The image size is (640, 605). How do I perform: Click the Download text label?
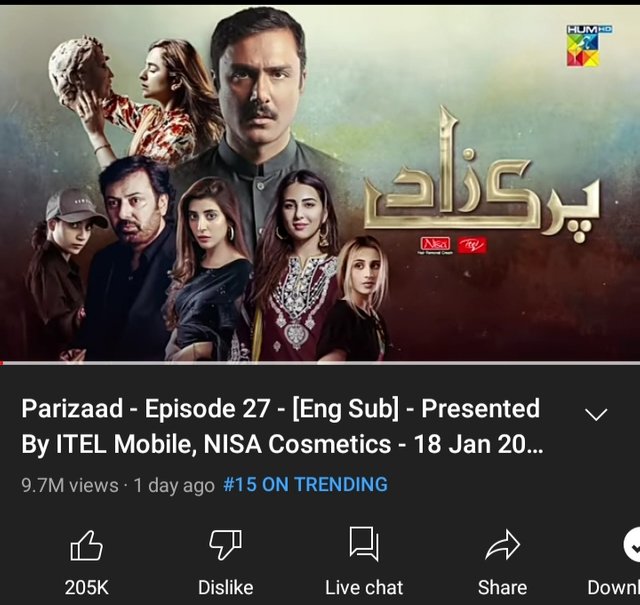click(x=613, y=587)
